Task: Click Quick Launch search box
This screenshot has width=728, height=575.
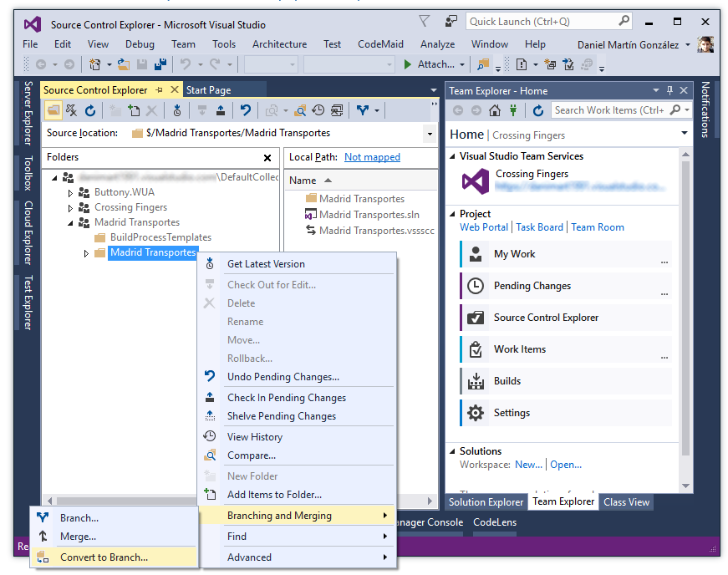Action: point(549,22)
